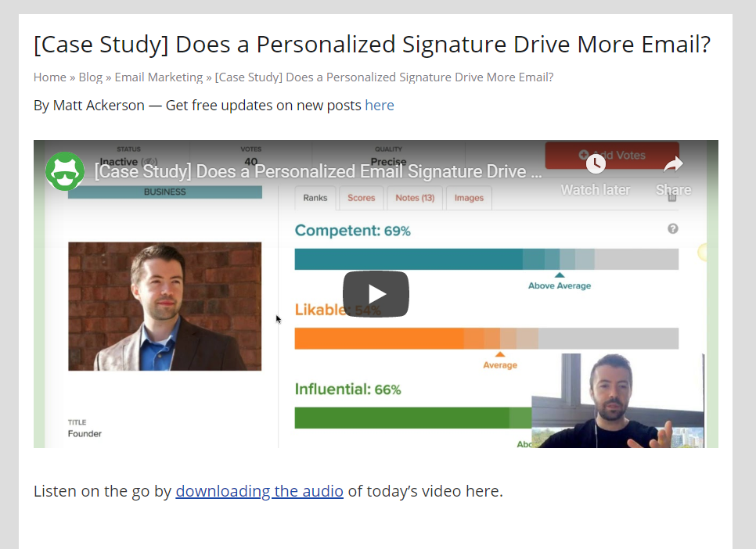Open the Notes (13) tab
Image resolution: width=756 pixels, height=549 pixels.
(415, 198)
